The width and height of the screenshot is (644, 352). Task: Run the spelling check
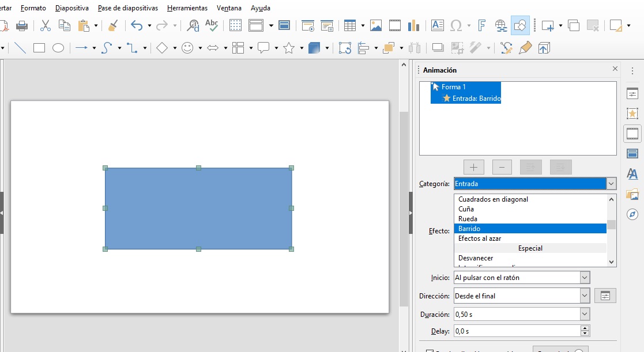pyautogui.click(x=212, y=26)
